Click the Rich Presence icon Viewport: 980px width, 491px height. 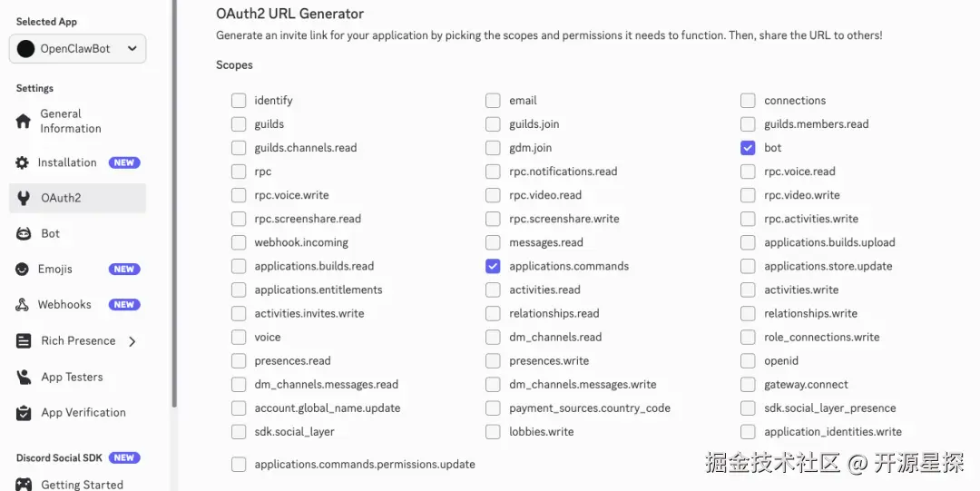(24, 341)
